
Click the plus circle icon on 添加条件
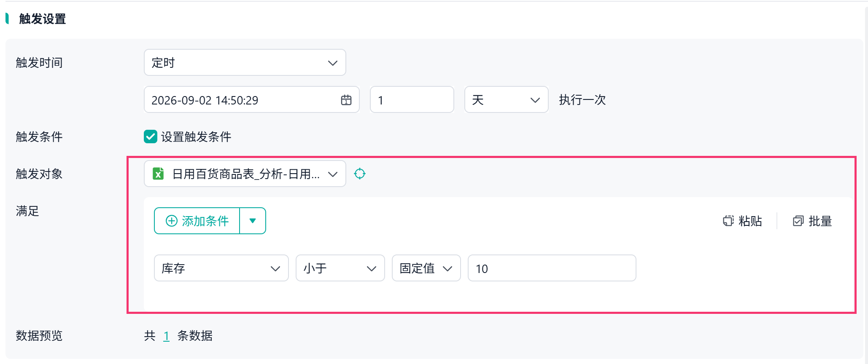(172, 221)
